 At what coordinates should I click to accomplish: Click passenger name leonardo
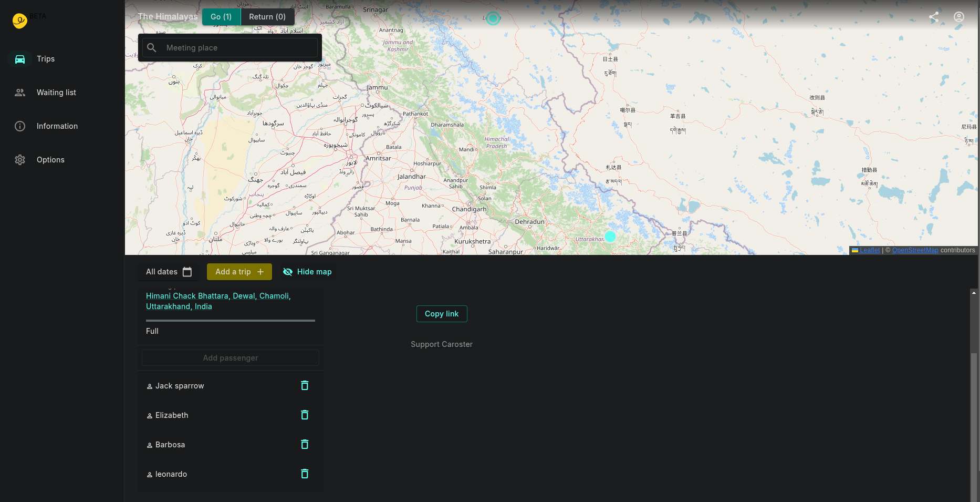(171, 474)
